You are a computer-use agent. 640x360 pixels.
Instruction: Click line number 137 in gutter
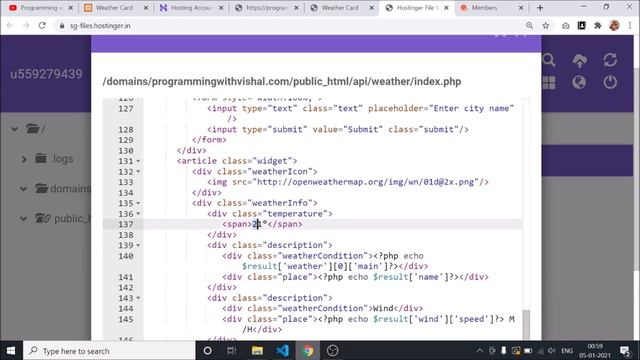[126, 224]
